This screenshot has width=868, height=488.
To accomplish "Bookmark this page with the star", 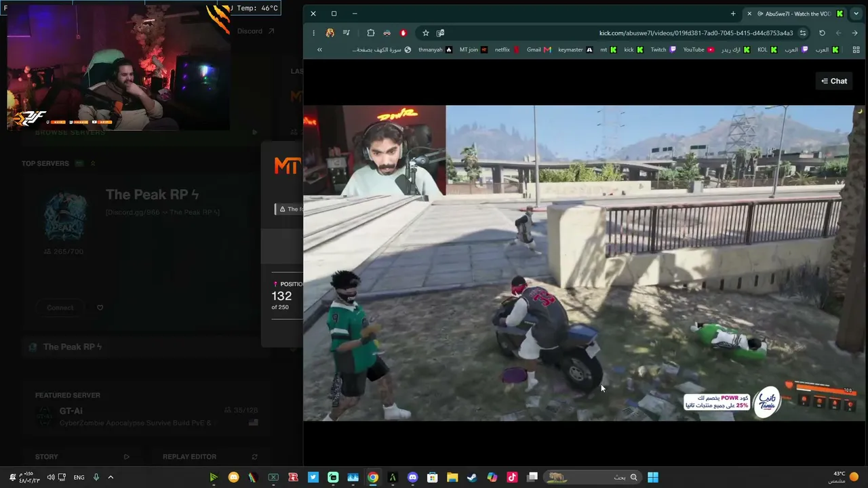I will pyautogui.click(x=425, y=33).
